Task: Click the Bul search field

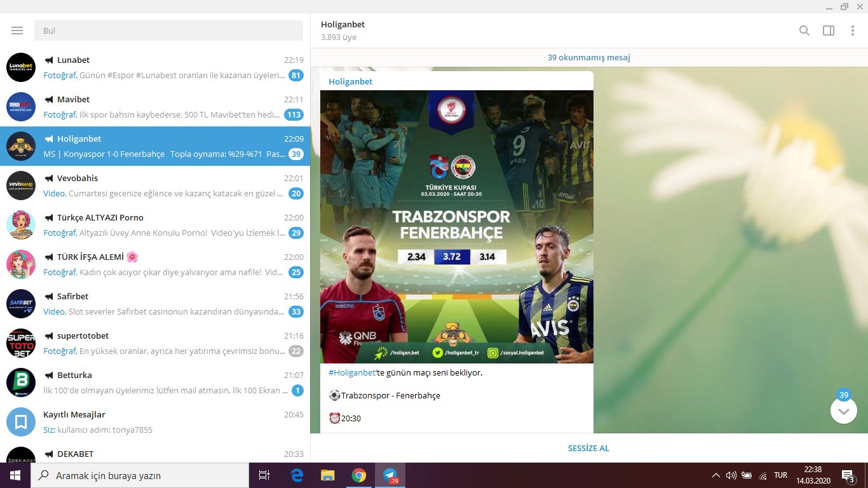Action: pyautogui.click(x=168, y=30)
